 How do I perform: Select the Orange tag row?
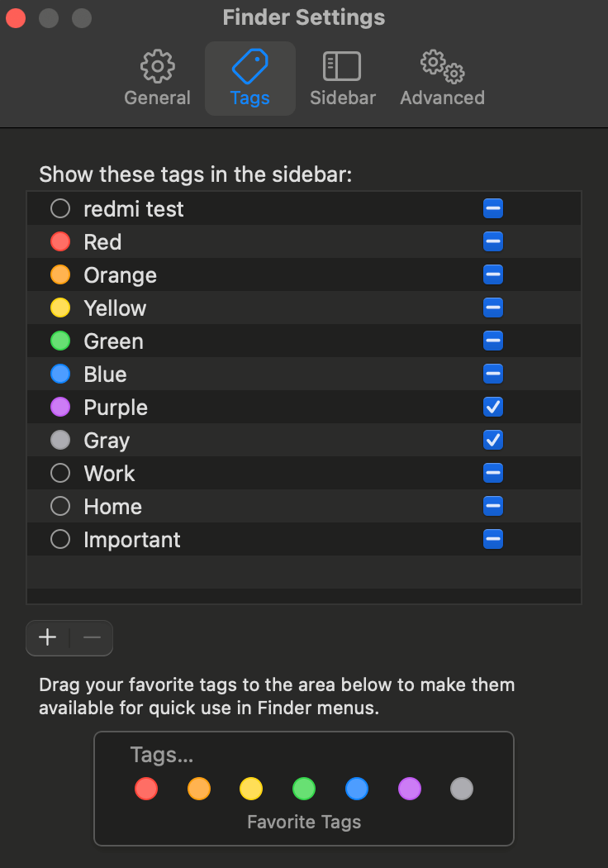point(304,274)
